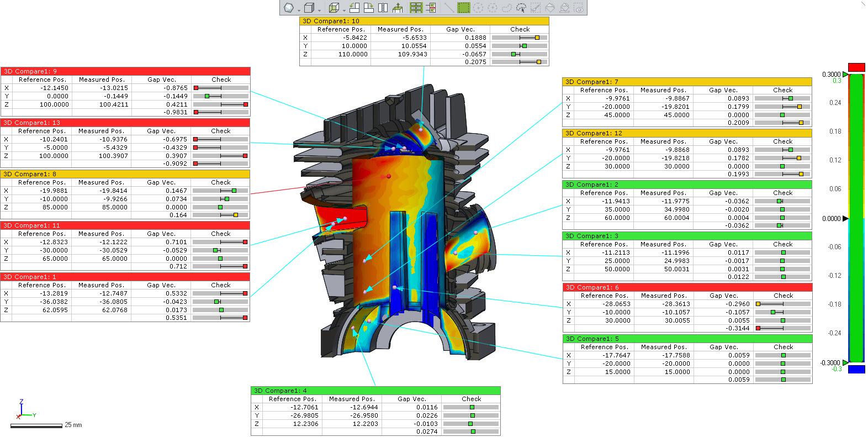Rotate the view clockwise

click(x=368, y=8)
